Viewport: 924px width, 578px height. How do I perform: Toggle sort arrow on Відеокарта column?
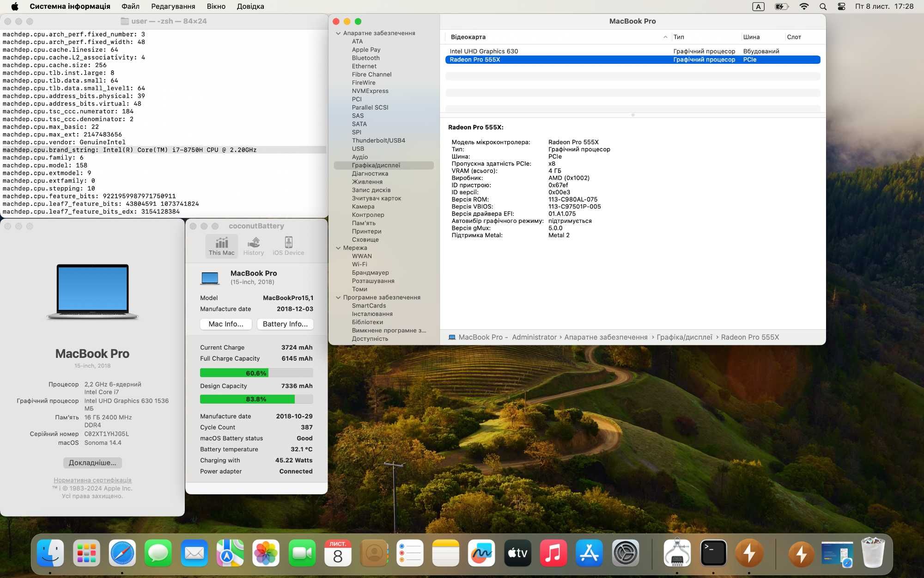[665, 37]
